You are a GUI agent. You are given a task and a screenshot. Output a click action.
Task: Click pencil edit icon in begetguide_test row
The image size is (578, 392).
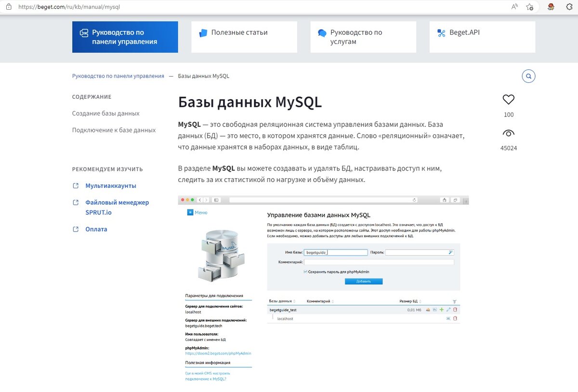(x=448, y=310)
